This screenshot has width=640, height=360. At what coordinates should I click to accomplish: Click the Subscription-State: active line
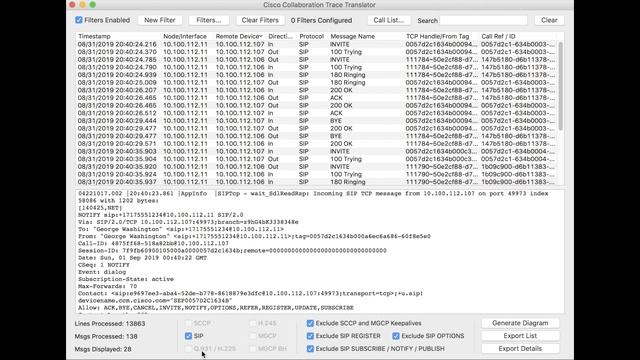(x=126, y=279)
